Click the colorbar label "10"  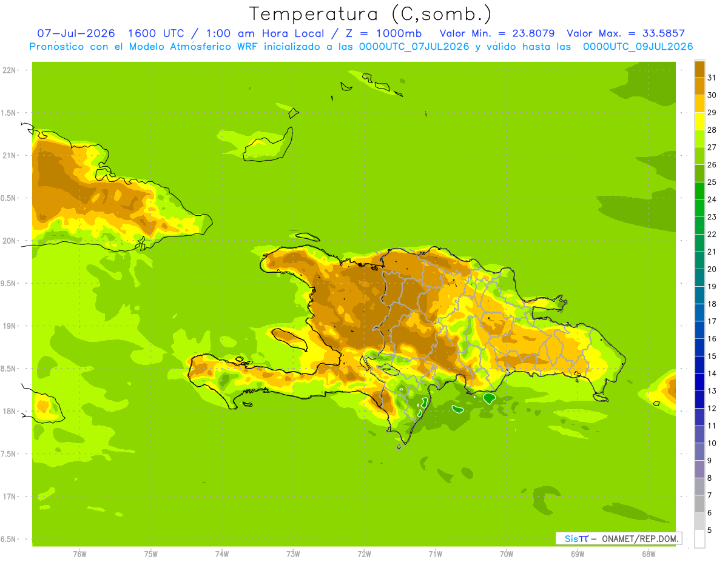[712, 443]
